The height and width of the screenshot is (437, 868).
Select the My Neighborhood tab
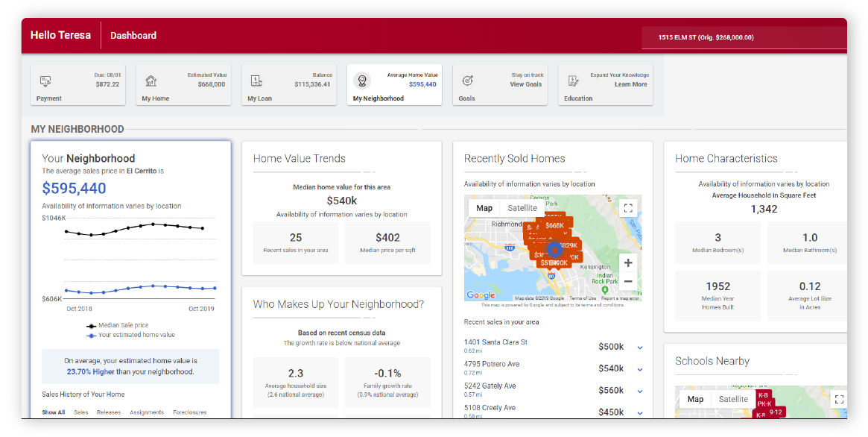[395, 85]
